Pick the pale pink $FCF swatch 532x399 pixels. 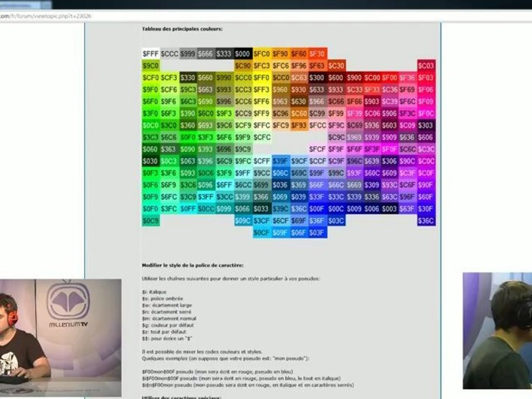click(317, 149)
